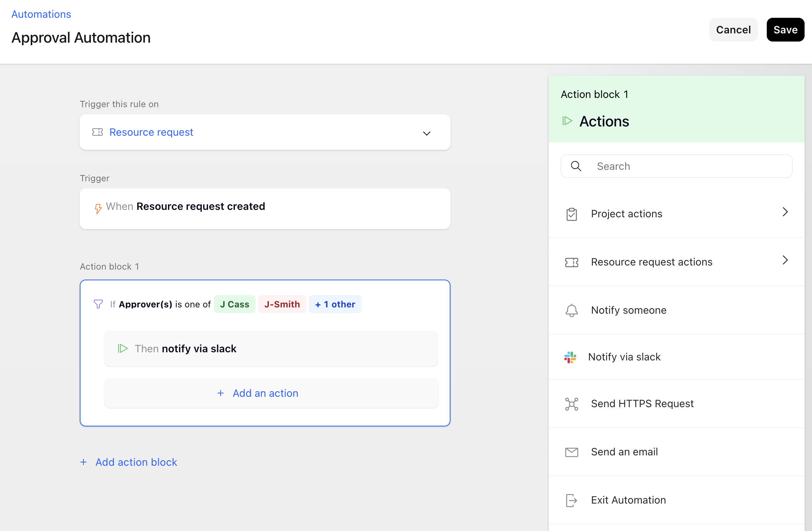Click the clipboard Project actions icon

point(571,214)
